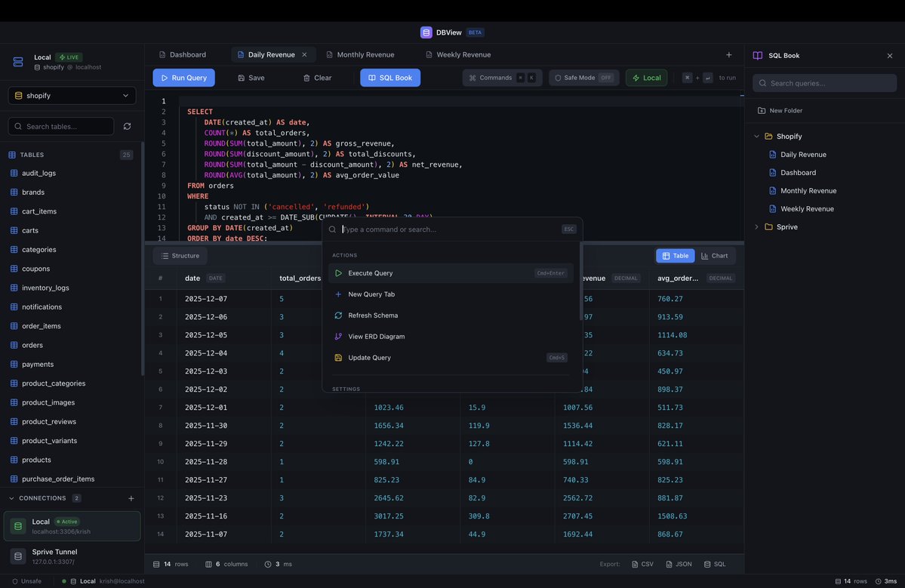Open the shopify database selector dropdown

click(x=72, y=95)
